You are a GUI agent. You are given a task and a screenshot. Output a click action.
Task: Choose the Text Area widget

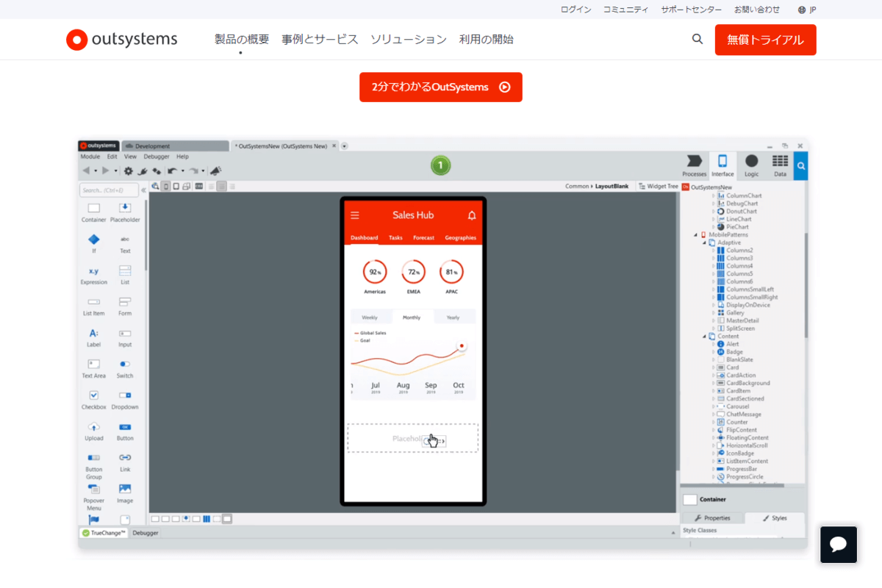point(94,369)
